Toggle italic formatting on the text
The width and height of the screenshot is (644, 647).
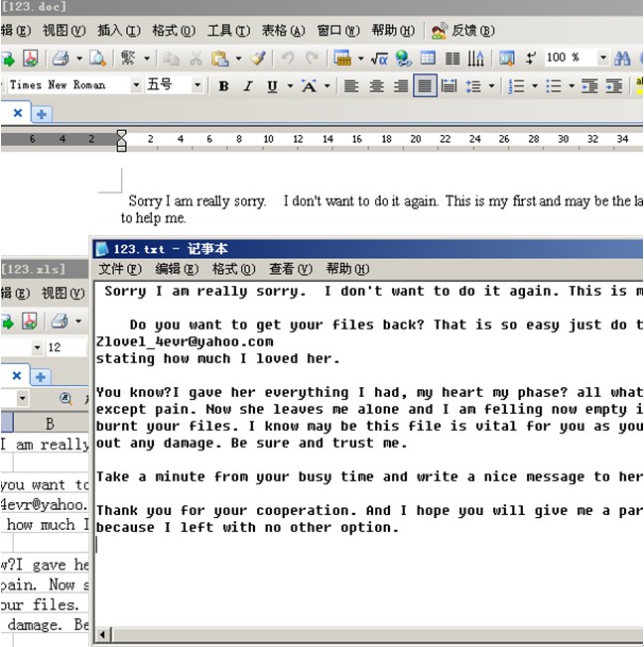click(x=248, y=86)
